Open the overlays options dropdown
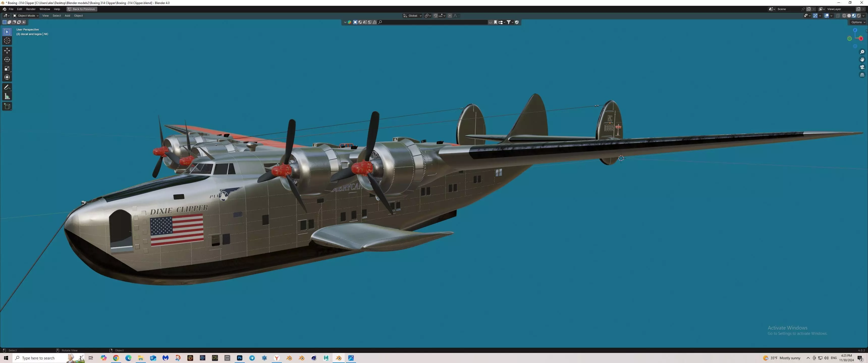Image resolution: width=868 pixels, height=363 pixels. point(831,15)
